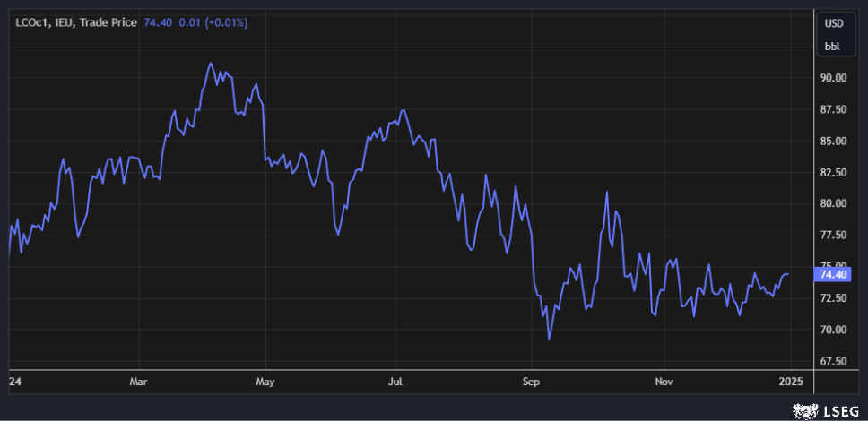The height and width of the screenshot is (421, 868).
Task: Click the 67.50 price axis label
Action: pos(833,361)
